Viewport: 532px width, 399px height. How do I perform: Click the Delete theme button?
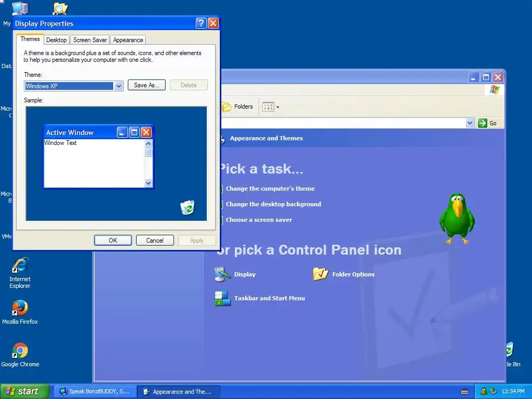189,85
